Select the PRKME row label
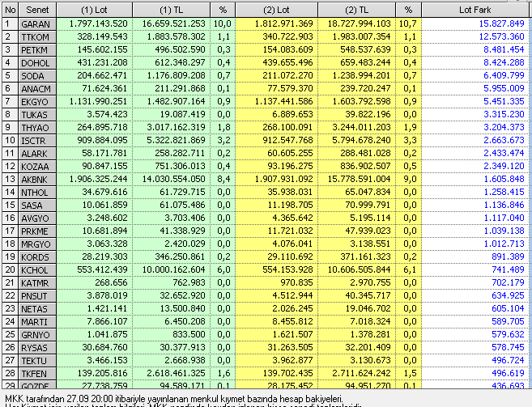Image resolution: width=532 pixels, height=407 pixels. tap(37, 231)
